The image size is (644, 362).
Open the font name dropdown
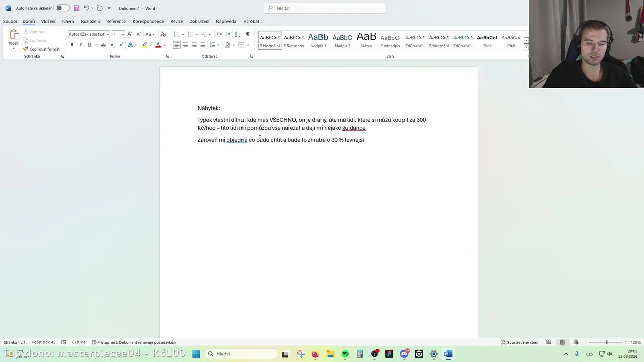(x=108, y=34)
